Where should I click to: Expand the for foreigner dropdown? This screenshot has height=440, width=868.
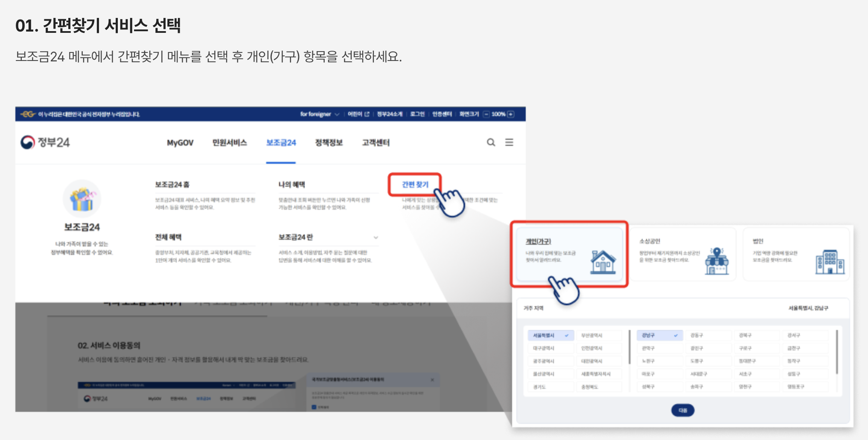(x=320, y=114)
